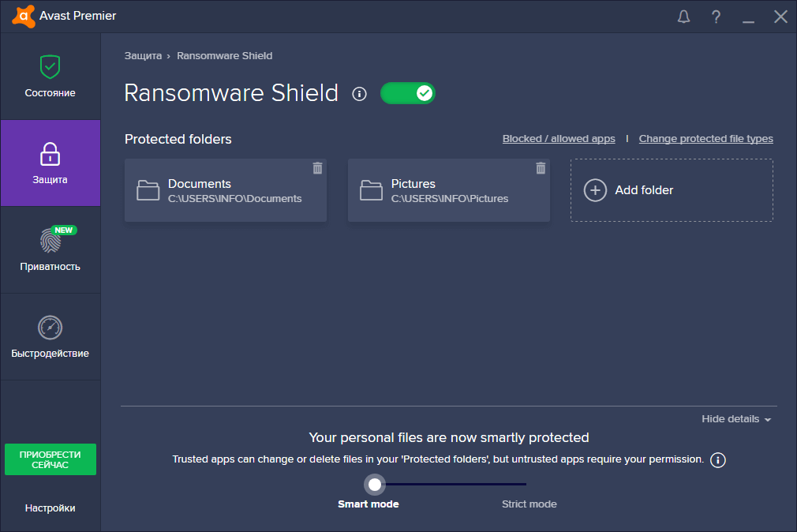Image resolution: width=797 pixels, height=532 pixels.
Task: Click the mode slider handle
Action: click(375, 484)
